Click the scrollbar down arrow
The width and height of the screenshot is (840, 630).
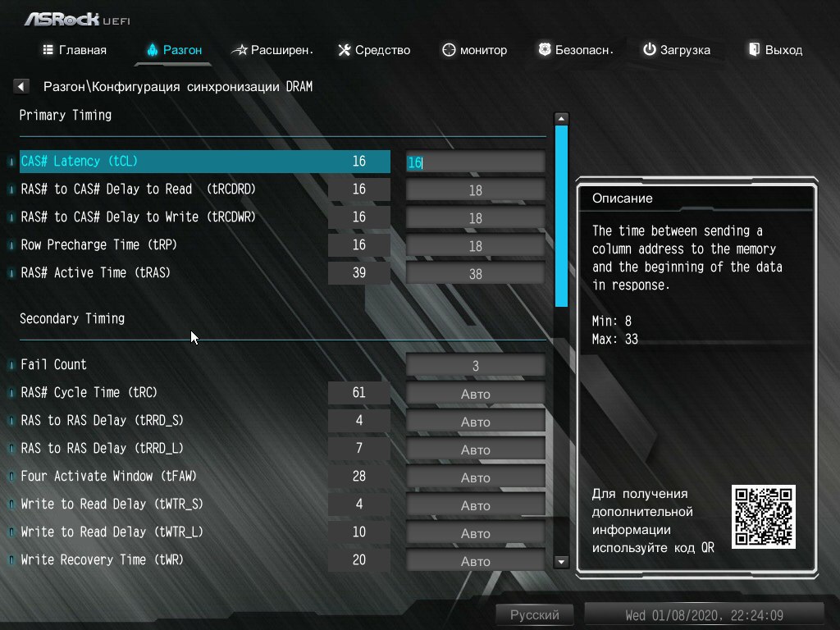tap(561, 562)
